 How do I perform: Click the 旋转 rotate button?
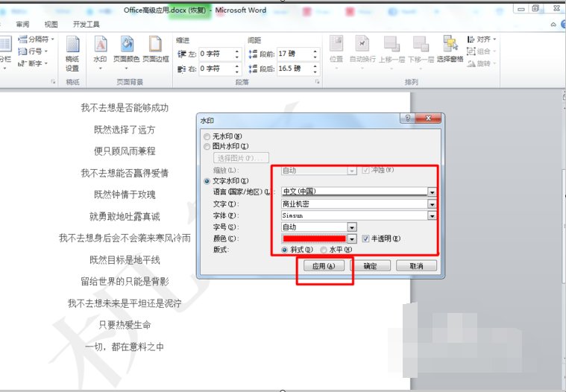coord(480,63)
